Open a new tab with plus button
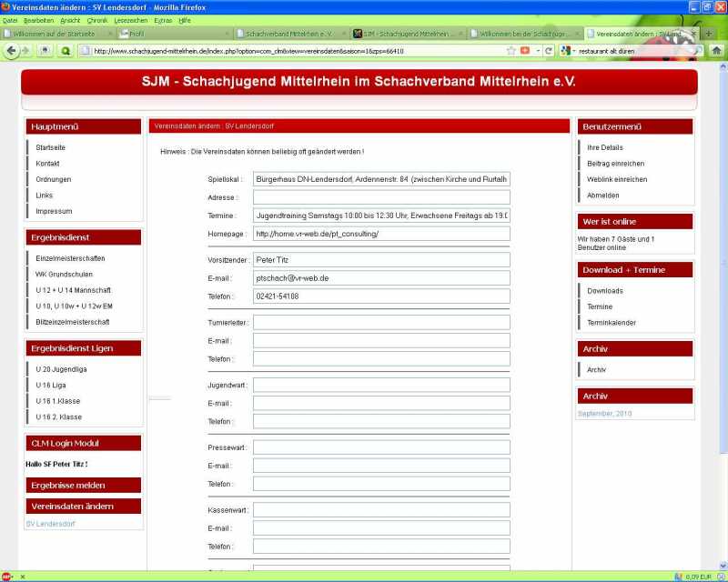This screenshot has height=582, width=728. coord(709,34)
